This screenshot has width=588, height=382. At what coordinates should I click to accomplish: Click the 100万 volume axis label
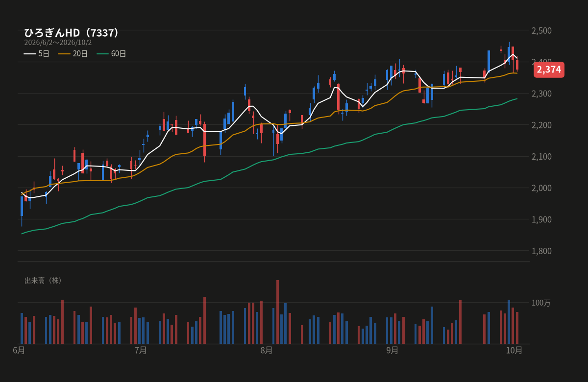click(x=541, y=303)
